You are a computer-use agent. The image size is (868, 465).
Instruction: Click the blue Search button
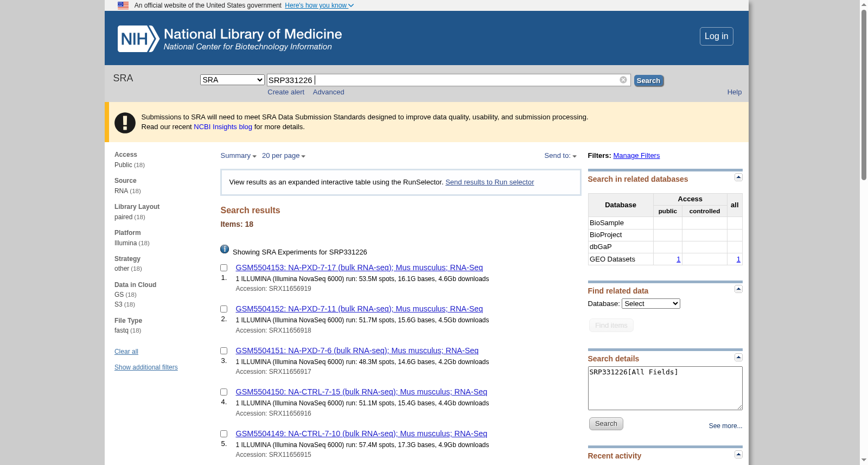tap(649, 81)
